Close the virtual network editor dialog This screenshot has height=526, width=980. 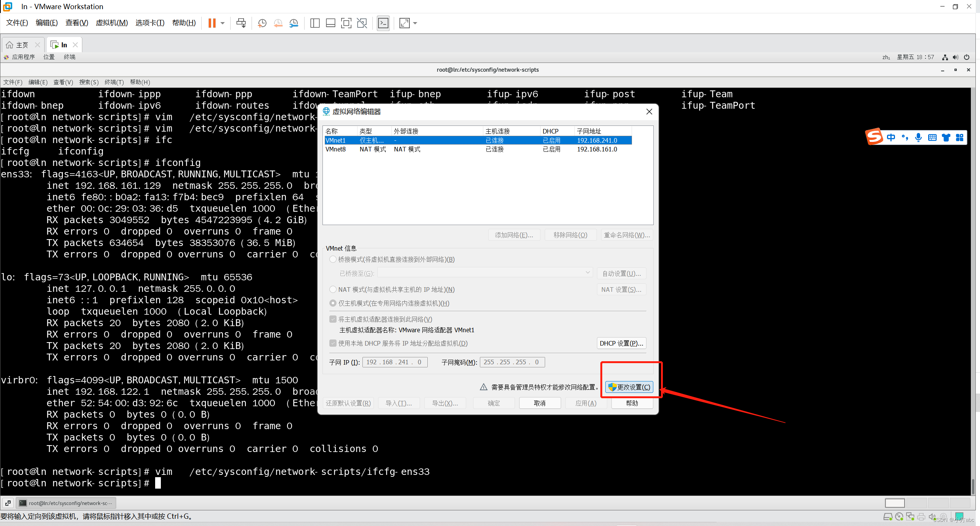(x=649, y=111)
